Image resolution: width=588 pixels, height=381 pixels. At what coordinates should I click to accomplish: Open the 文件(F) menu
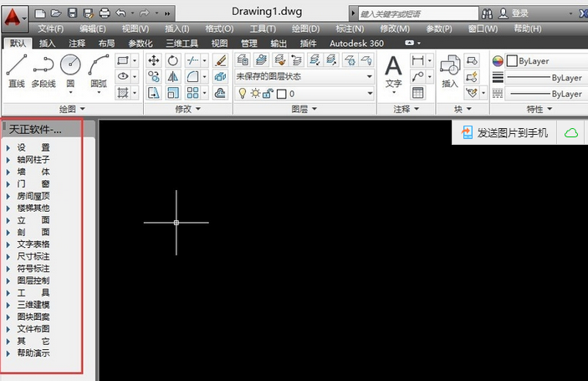[51, 29]
